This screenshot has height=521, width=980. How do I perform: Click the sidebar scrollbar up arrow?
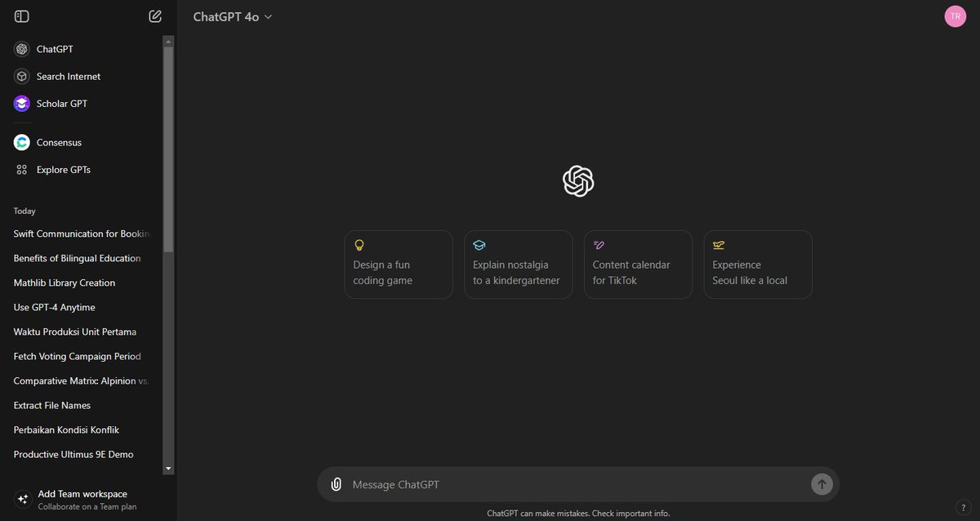(168, 40)
